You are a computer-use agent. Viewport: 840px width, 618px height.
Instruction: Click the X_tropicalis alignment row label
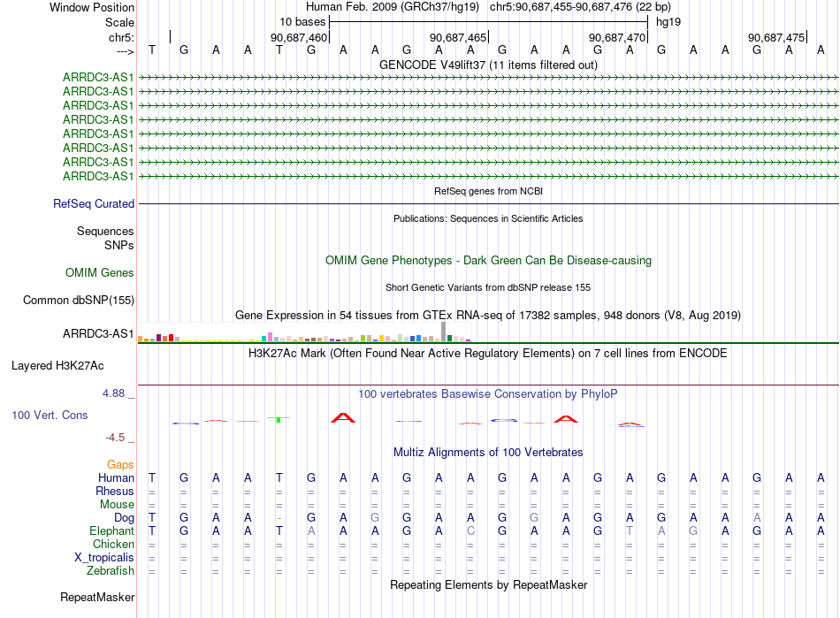(x=104, y=558)
